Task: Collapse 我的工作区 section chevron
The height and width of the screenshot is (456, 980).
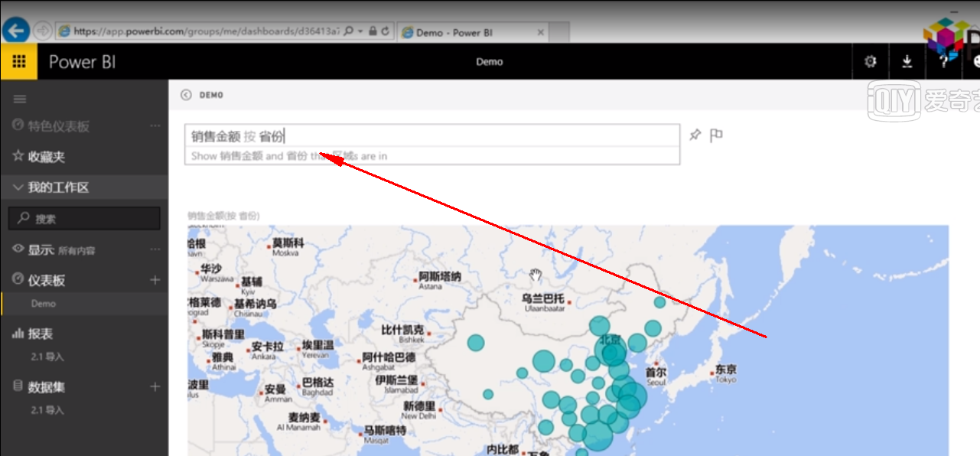Action: [x=18, y=187]
